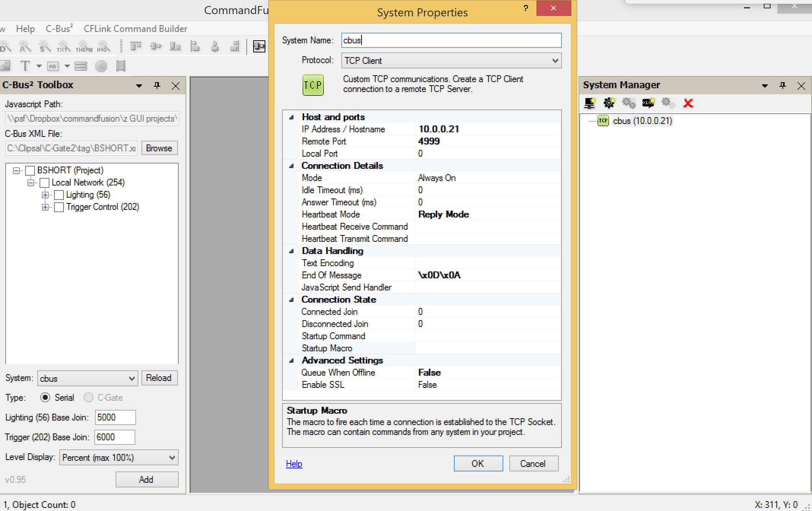812x511 pixels.
Task: Browse for the C-Bus XML file
Action: (x=159, y=148)
